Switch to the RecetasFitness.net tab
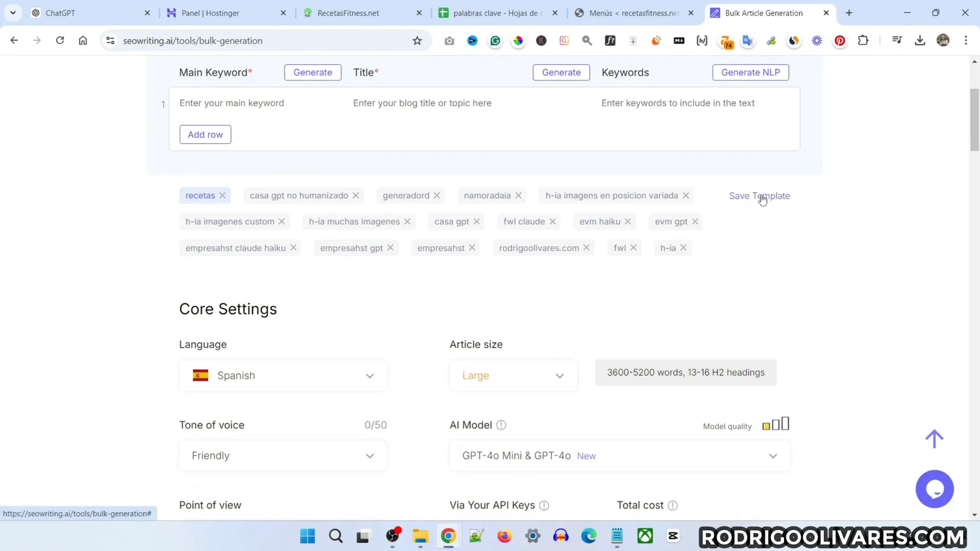Screen dimensions: 980x551 (x=349, y=13)
